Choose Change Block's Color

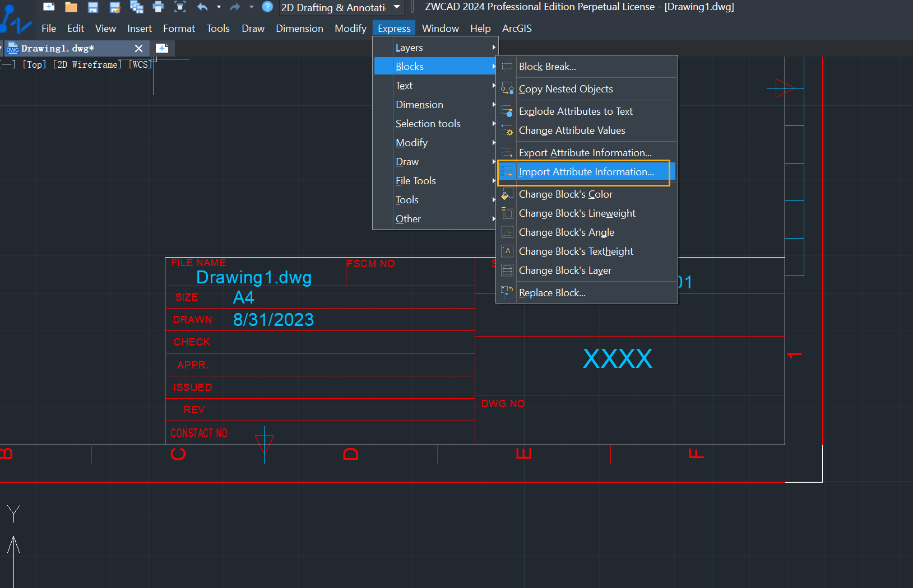pos(587,194)
